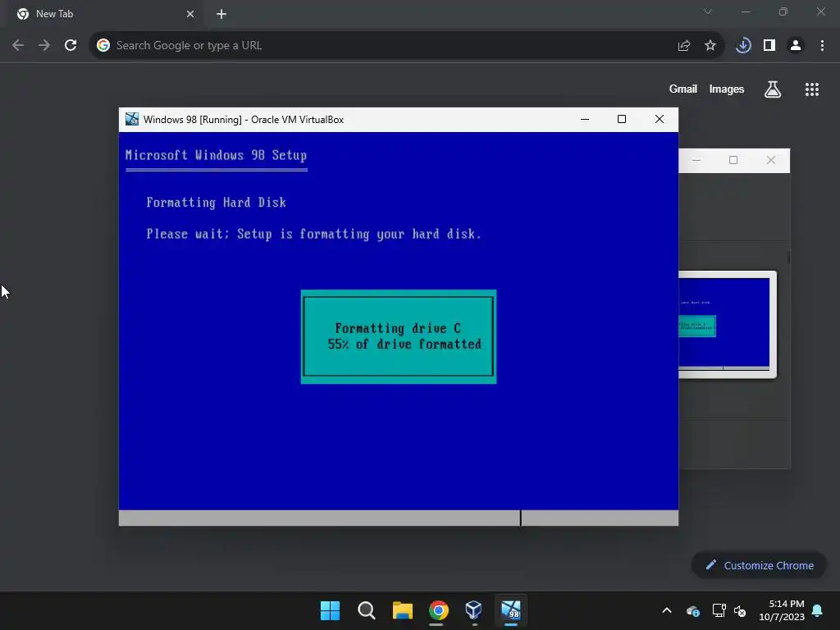The height and width of the screenshot is (630, 840).
Task: Open Chrome three-dot menu
Action: tap(822, 46)
